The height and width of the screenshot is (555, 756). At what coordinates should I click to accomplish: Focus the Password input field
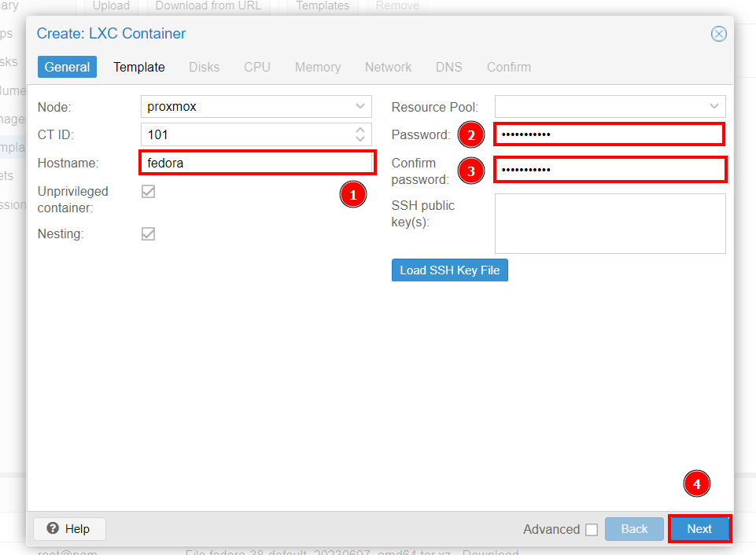(x=608, y=134)
